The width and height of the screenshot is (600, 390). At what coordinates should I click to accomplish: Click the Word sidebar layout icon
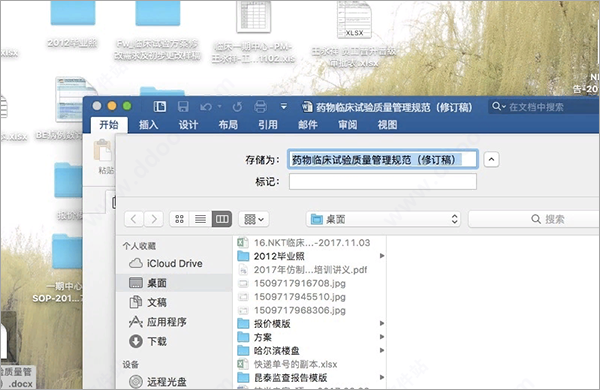[x=160, y=106]
